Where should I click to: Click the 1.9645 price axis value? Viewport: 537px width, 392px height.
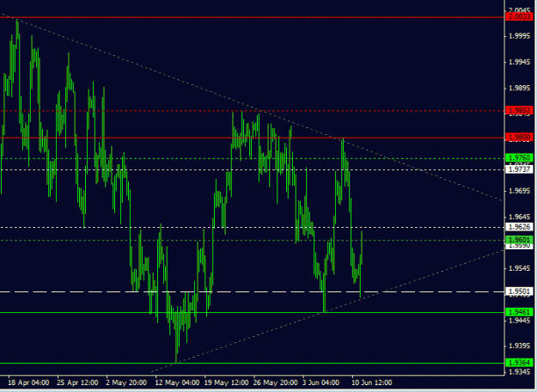click(519, 217)
